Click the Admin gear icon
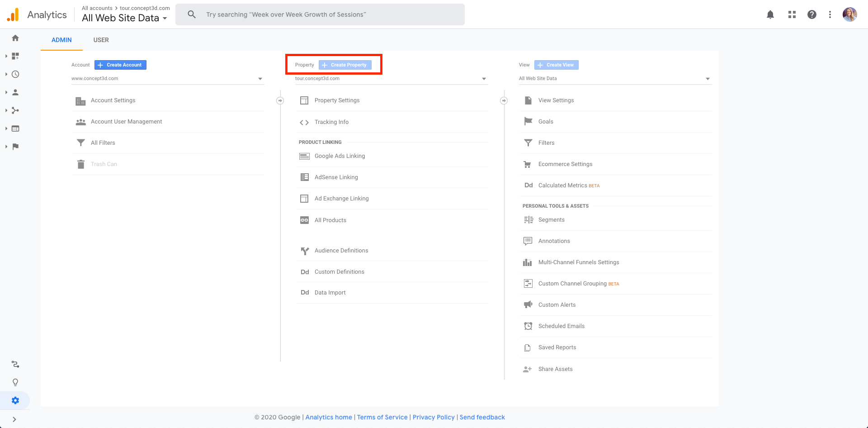The image size is (868, 428). coord(15,400)
